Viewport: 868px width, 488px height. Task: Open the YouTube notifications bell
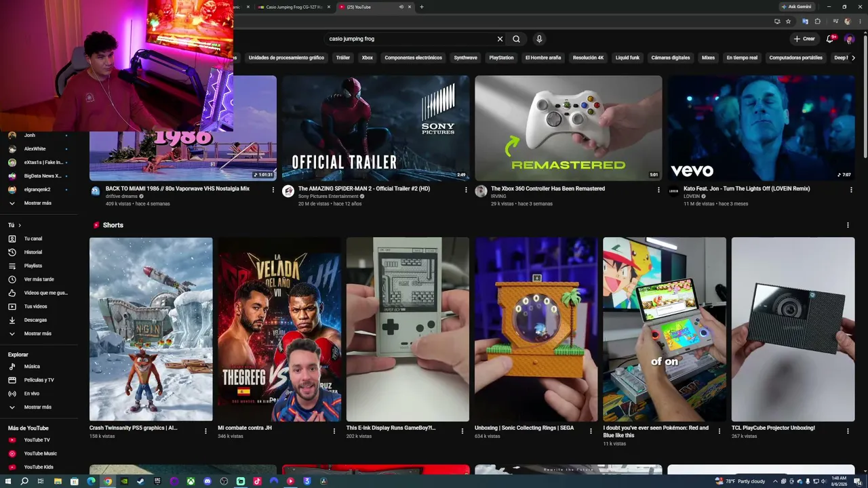coord(830,39)
